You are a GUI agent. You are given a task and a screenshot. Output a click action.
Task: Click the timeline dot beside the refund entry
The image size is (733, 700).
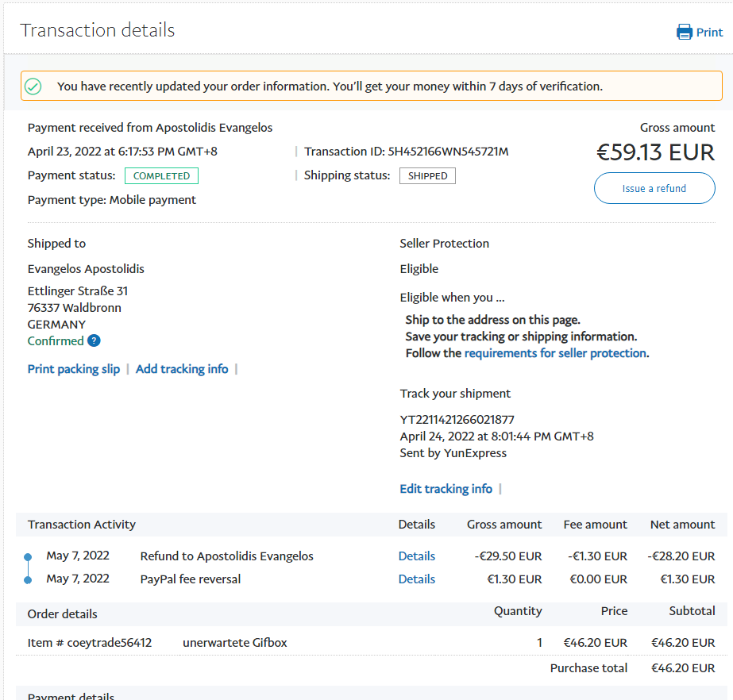[x=28, y=556]
